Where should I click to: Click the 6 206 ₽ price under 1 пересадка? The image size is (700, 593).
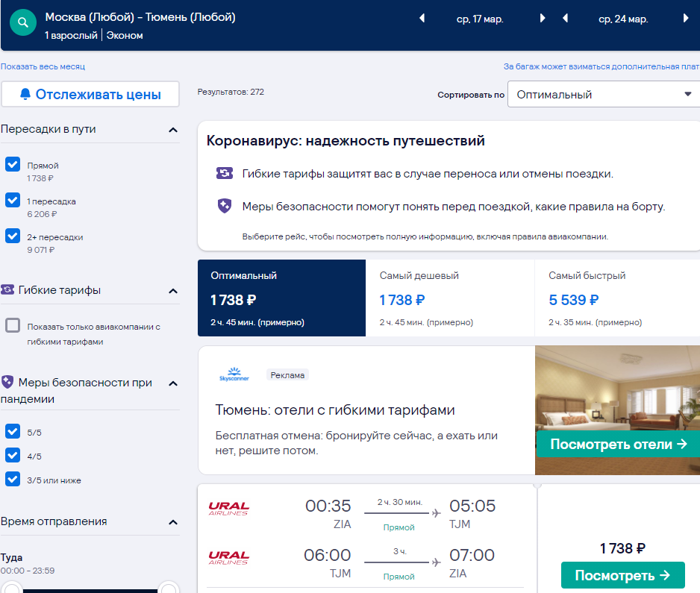coord(42,214)
